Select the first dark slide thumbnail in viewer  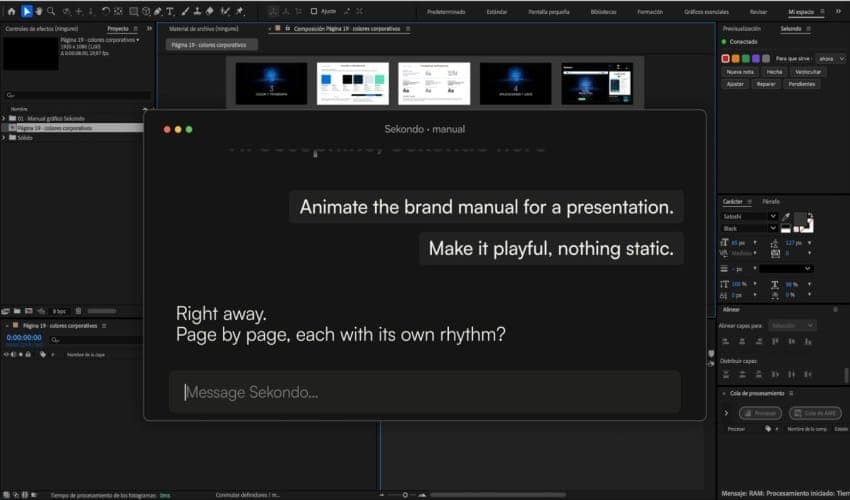pyautogui.click(x=271, y=84)
